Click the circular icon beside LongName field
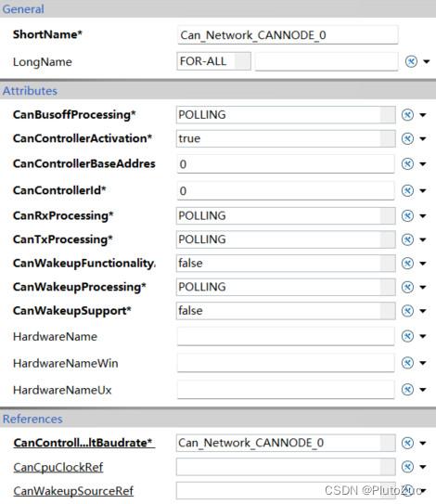The height and width of the screenshot is (504, 436). point(411,61)
